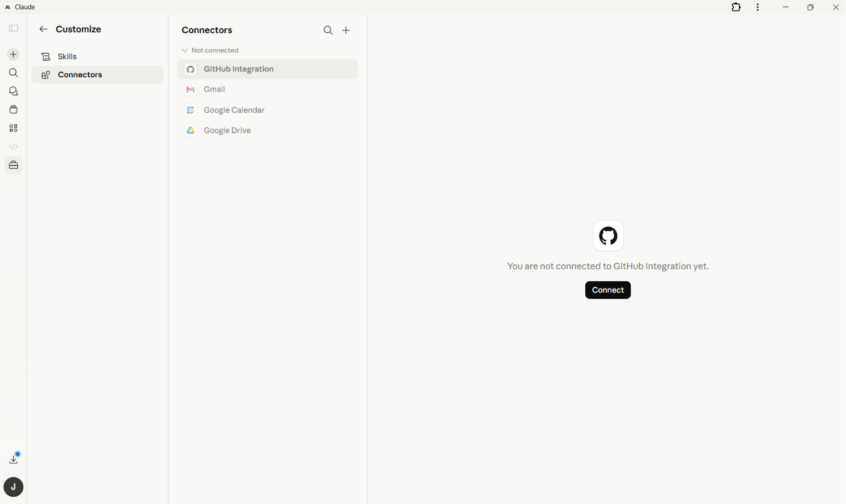Viewport: 846px width, 504px height.
Task: Open search from the left sidebar
Action: pyautogui.click(x=13, y=73)
